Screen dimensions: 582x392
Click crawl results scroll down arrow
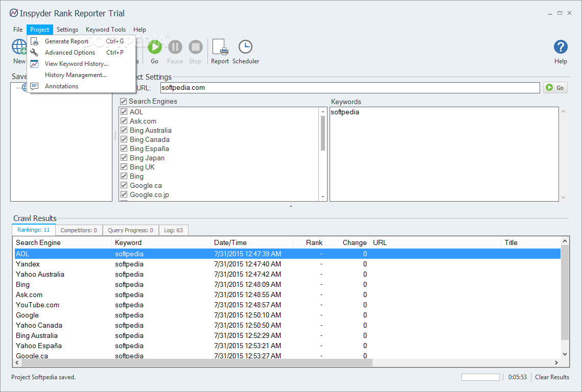point(565,354)
